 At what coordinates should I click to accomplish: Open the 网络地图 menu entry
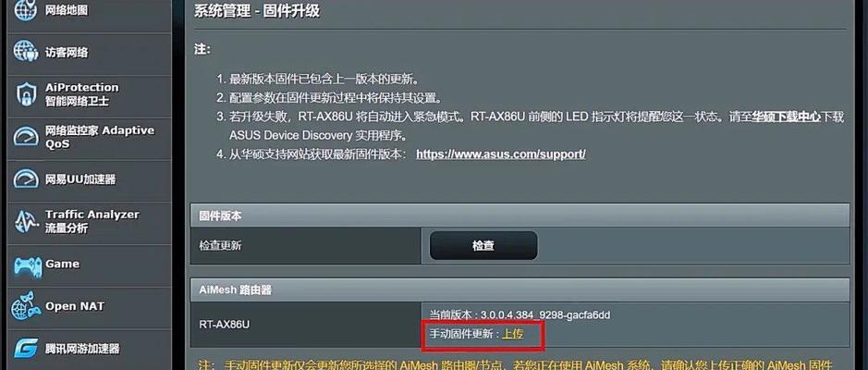(89, 9)
